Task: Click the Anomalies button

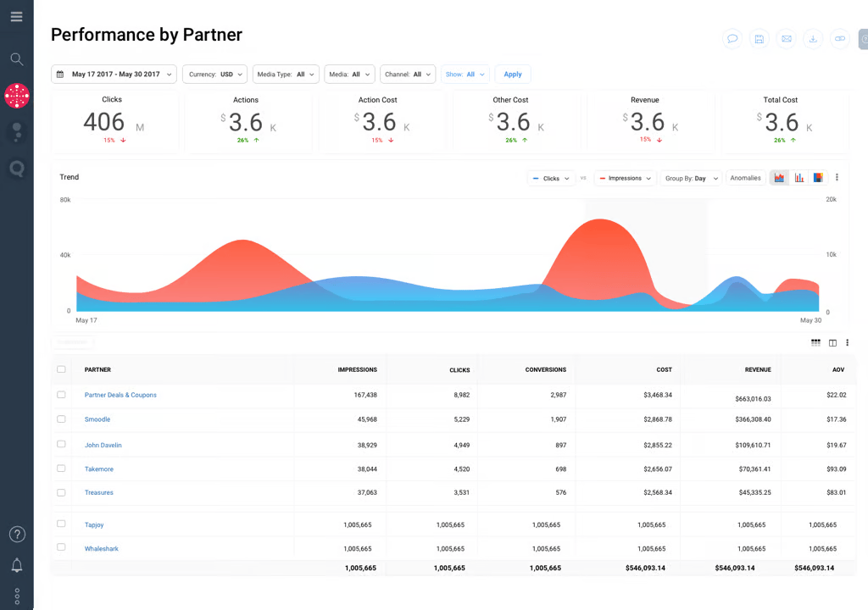Action: [745, 178]
